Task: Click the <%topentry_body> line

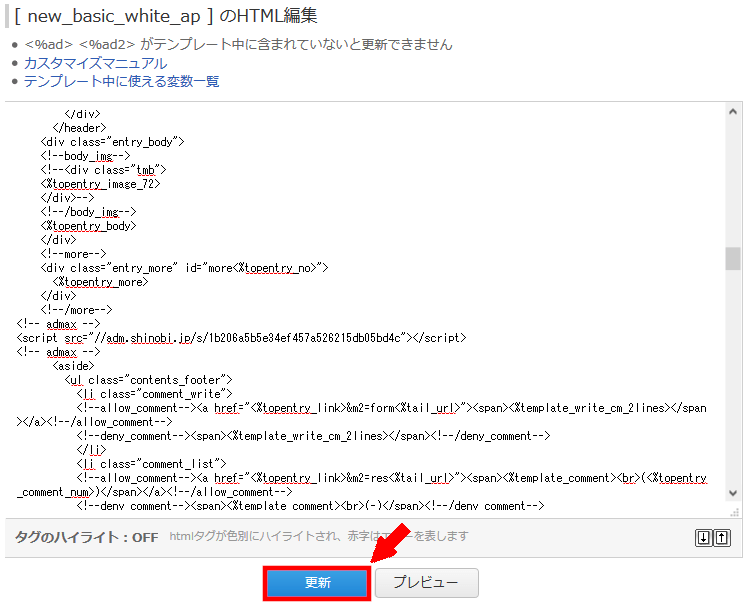Action: pyautogui.click(x=89, y=226)
